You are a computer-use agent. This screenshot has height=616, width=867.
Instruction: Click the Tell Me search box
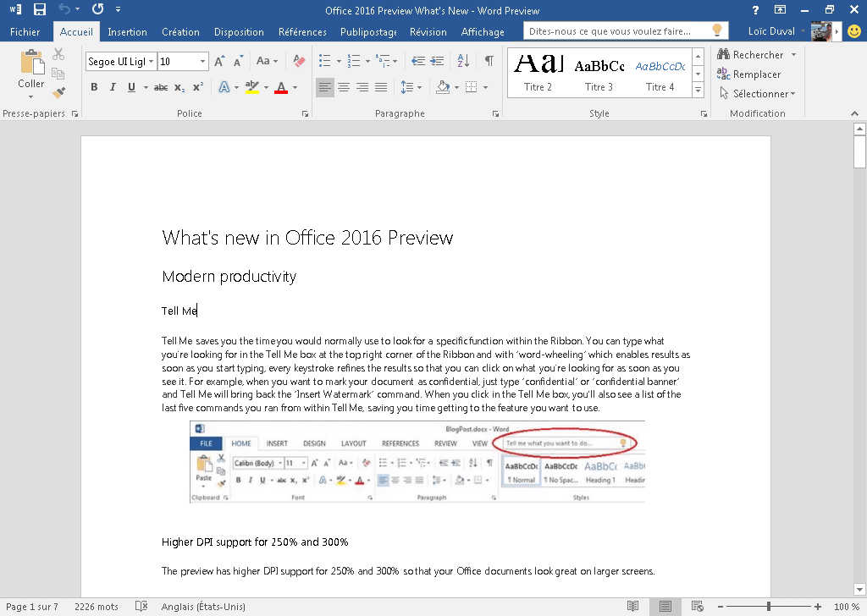pyautogui.click(x=626, y=31)
